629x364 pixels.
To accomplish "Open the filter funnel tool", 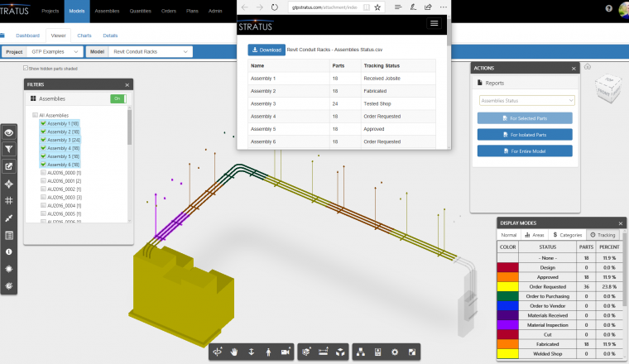I will pos(9,149).
